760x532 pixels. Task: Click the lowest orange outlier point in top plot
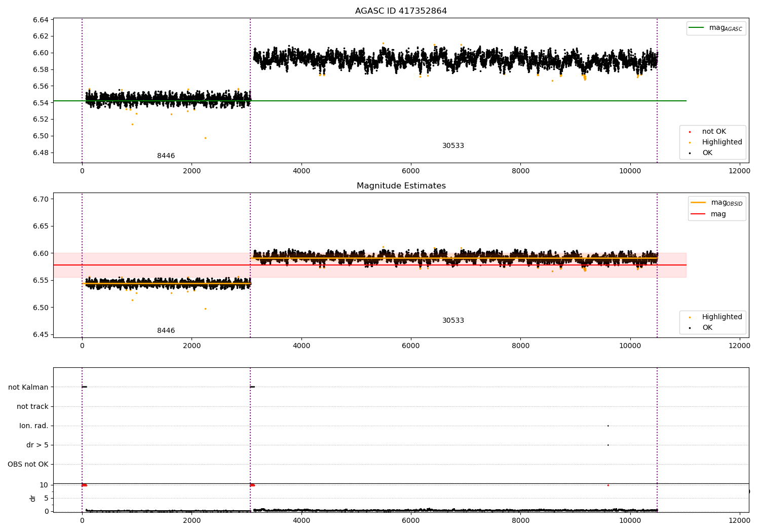click(x=205, y=138)
